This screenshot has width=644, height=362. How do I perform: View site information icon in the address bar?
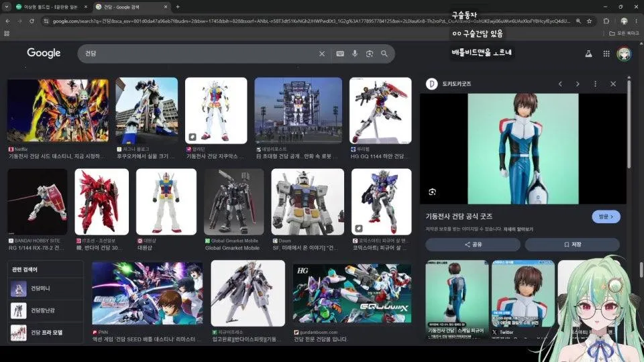[46, 21]
